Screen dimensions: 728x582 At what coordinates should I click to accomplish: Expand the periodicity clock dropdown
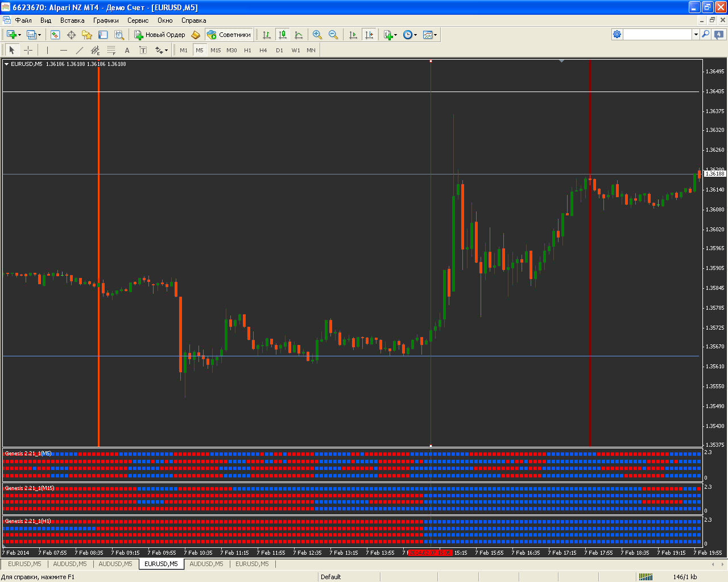[416, 35]
